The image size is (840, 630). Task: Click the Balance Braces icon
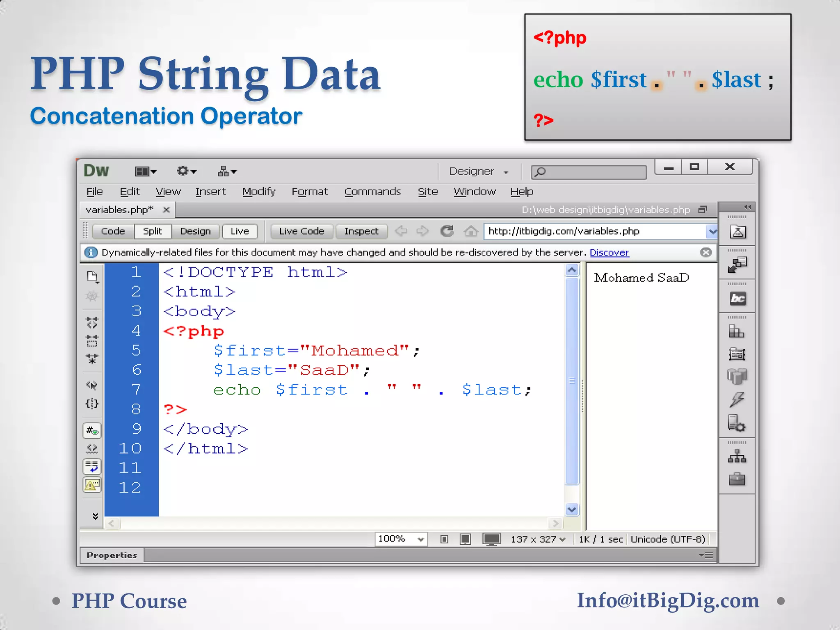[x=92, y=403]
